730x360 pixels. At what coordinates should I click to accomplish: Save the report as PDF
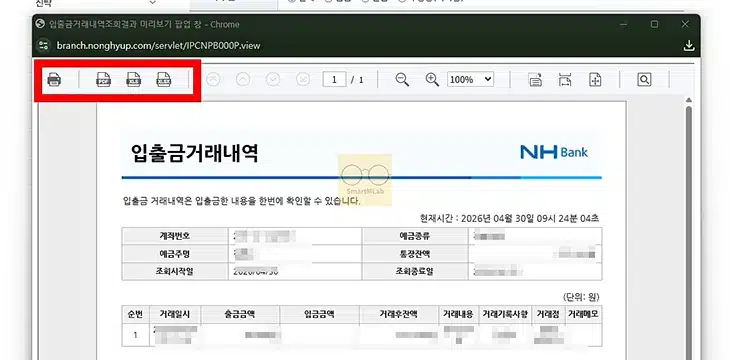point(103,80)
